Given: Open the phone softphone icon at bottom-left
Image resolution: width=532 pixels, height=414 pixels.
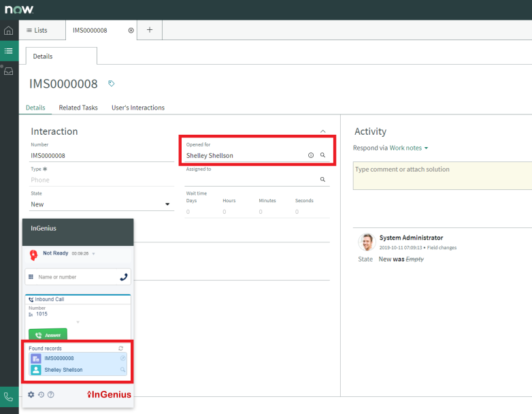Looking at the screenshot, I should (x=8, y=397).
